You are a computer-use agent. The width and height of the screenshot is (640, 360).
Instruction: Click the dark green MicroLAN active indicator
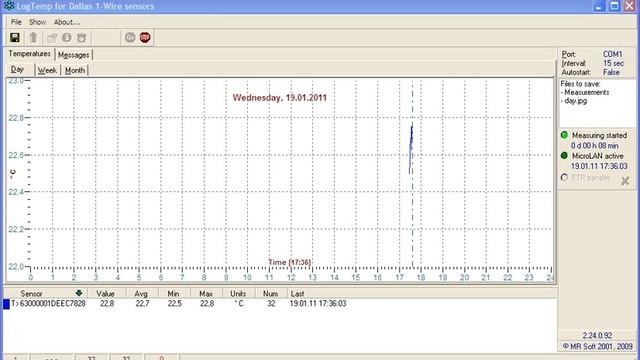564,156
